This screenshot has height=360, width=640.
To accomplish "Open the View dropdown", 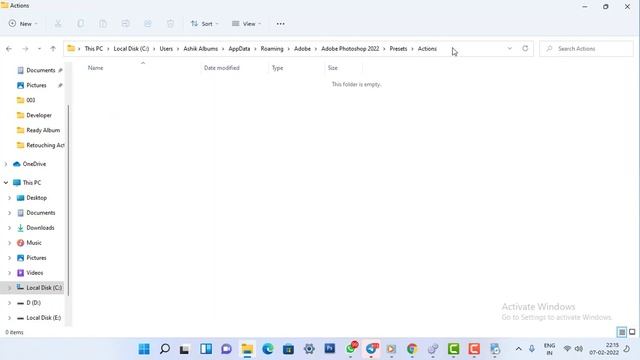I will (x=247, y=24).
